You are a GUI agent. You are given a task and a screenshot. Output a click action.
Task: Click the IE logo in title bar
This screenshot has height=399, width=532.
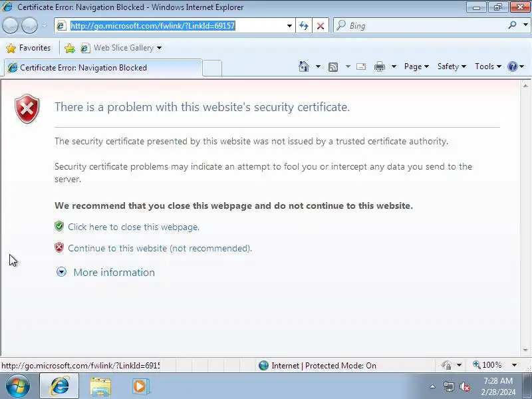coord(7,7)
